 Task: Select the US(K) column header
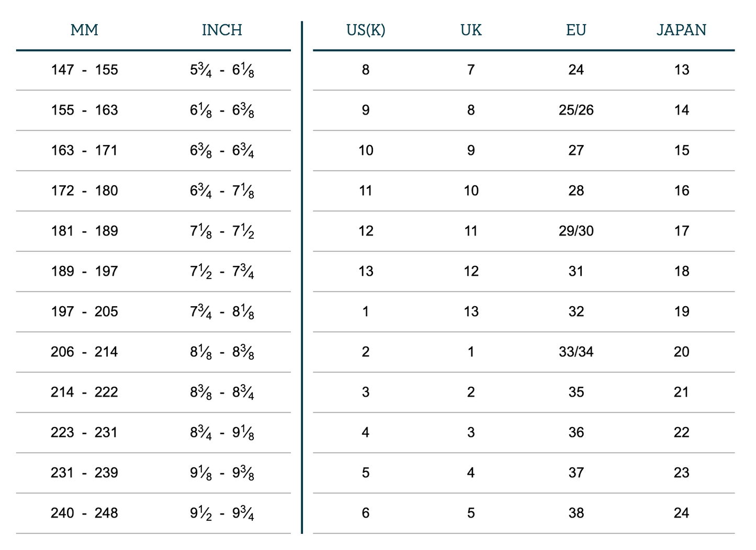coord(366,30)
